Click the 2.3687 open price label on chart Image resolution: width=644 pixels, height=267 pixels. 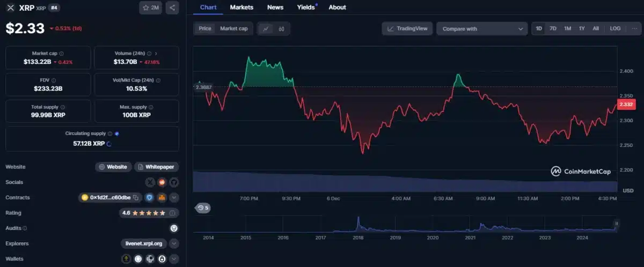(x=203, y=87)
